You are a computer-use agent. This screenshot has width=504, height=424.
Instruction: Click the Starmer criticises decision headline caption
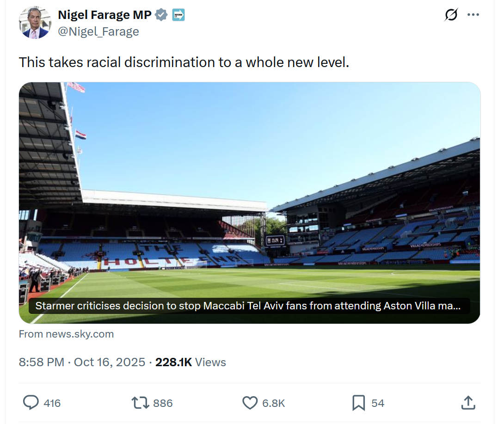click(248, 306)
